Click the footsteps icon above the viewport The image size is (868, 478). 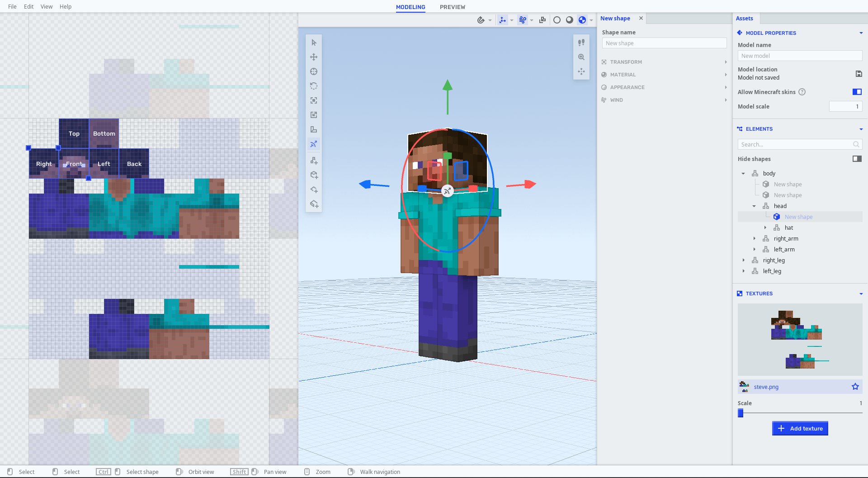point(581,42)
